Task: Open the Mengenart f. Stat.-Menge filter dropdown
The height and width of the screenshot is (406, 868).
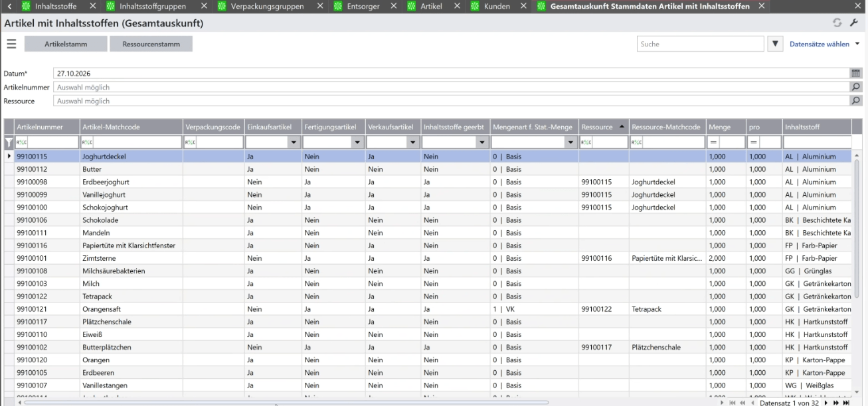Action: [570, 142]
